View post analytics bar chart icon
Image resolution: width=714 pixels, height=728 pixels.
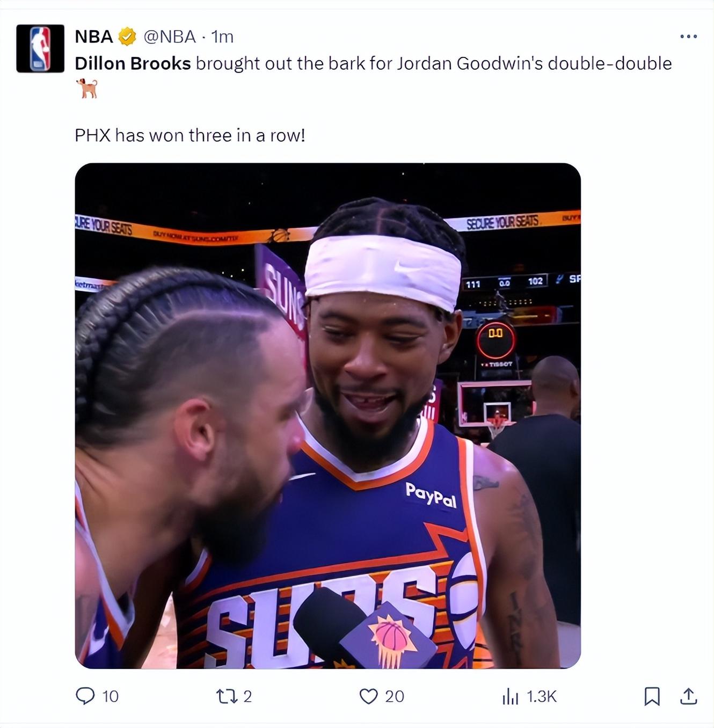510,696
